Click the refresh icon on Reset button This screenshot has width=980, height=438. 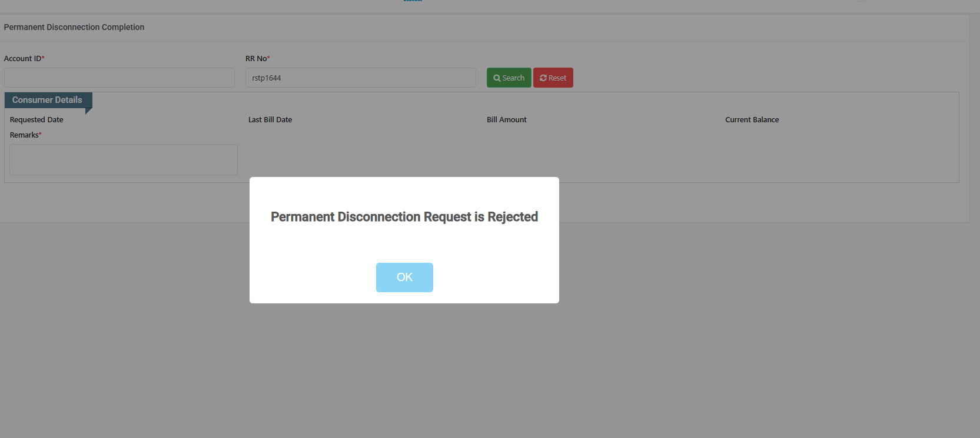(543, 78)
